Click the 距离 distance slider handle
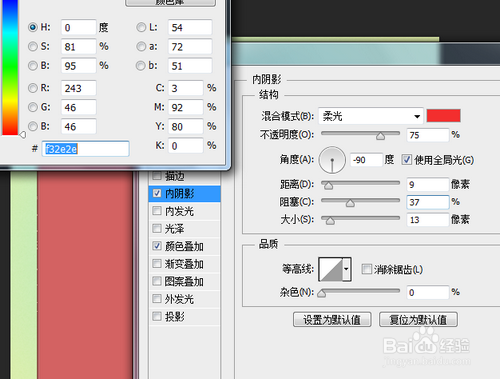 pos(329,185)
